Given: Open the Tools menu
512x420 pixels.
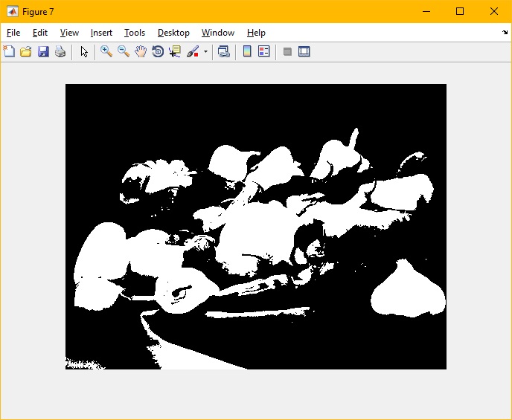Looking at the screenshot, I should click(135, 33).
